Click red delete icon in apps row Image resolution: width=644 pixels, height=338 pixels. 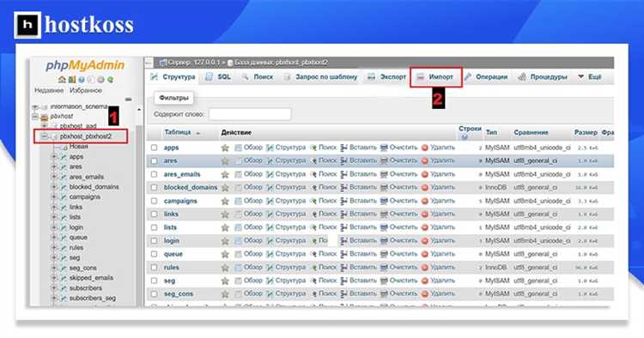coord(425,148)
